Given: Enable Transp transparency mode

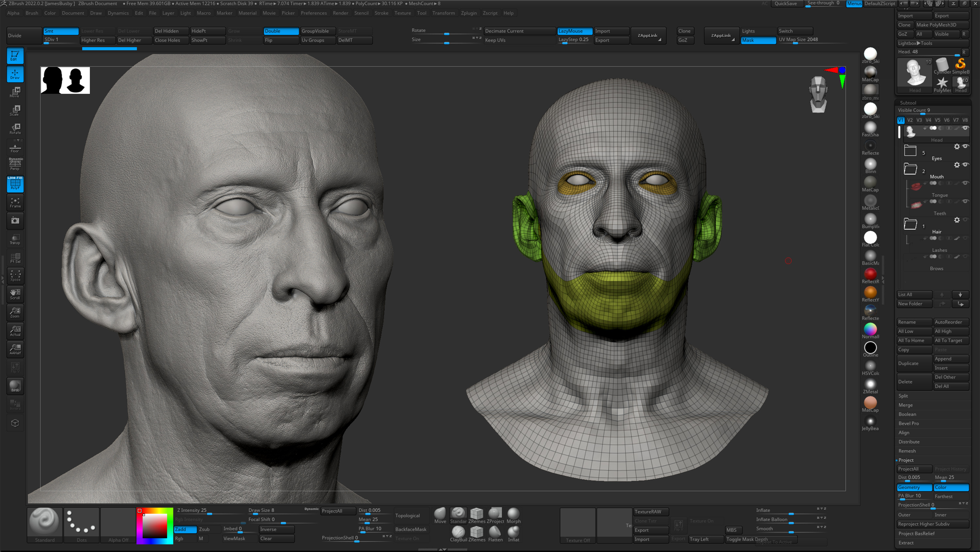Looking at the screenshot, I should (15, 239).
